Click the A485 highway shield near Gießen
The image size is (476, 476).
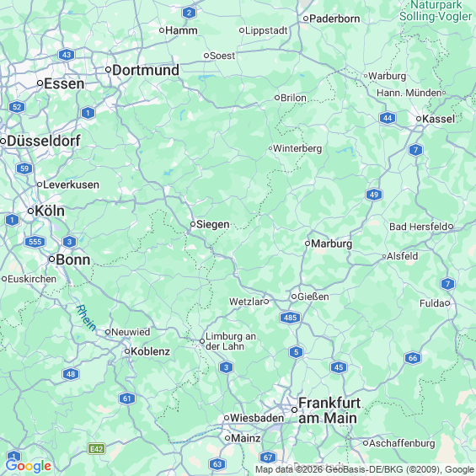click(290, 318)
